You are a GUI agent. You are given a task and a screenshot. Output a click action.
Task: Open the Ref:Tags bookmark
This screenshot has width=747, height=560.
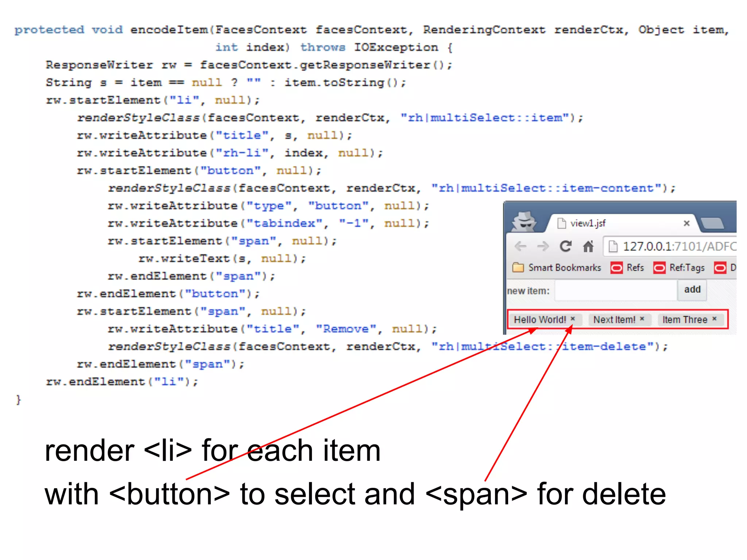pyautogui.click(x=679, y=268)
